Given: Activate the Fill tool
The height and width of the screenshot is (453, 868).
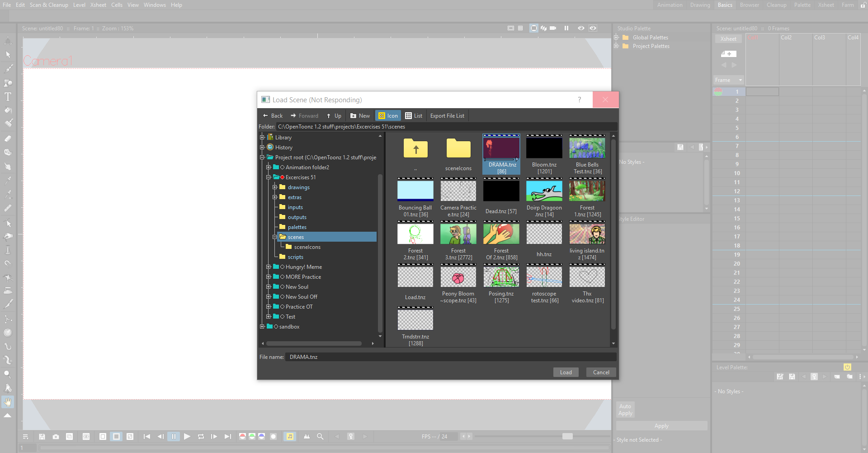Looking at the screenshot, I should click(x=8, y=110).
